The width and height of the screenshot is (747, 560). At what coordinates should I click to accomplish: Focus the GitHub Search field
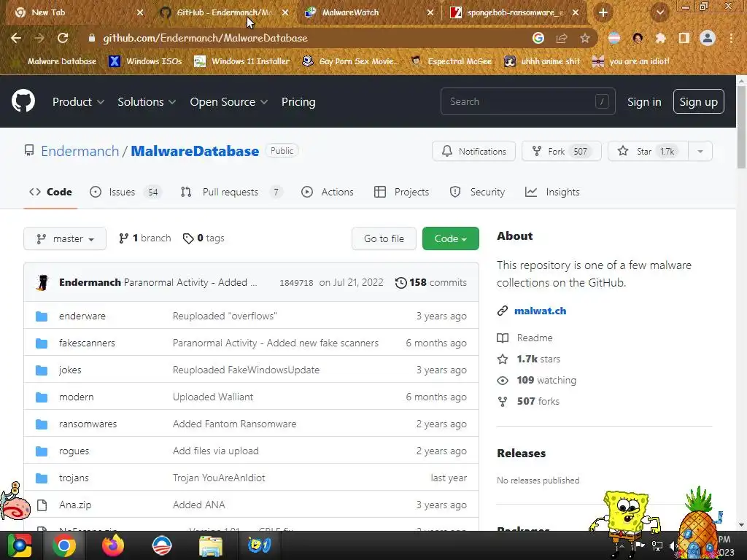528,101
